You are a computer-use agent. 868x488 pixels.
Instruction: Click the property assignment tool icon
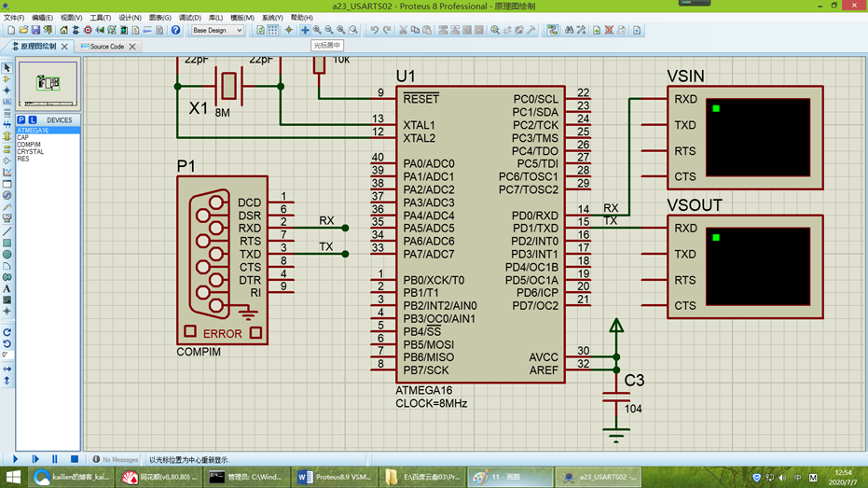[581, 30]
